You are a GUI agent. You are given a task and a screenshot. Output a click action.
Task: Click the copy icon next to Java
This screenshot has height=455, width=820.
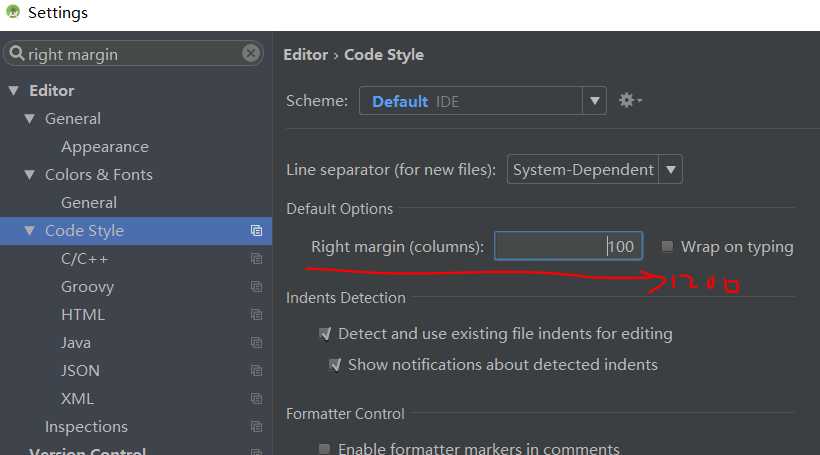tap(256, 343)
